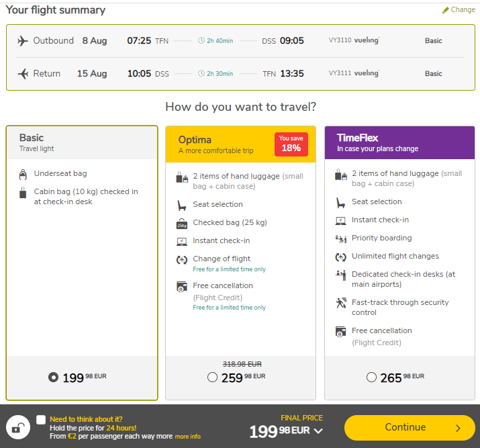This screenshot has height=448, width=480.
Task: Tick the hold price for 24 hours checkbox
Action: click(41, 420)
